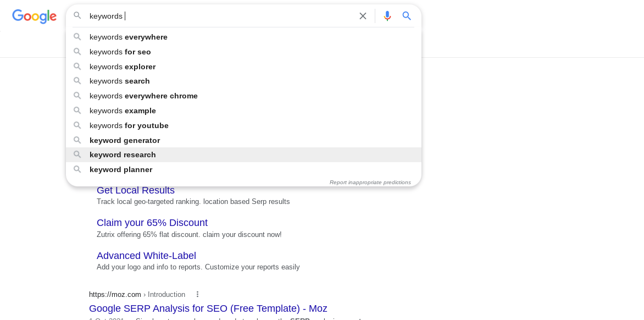Screen dimensions: 644x320
Task: Start voice search with the microphone icon
Action: pos(387,16)
